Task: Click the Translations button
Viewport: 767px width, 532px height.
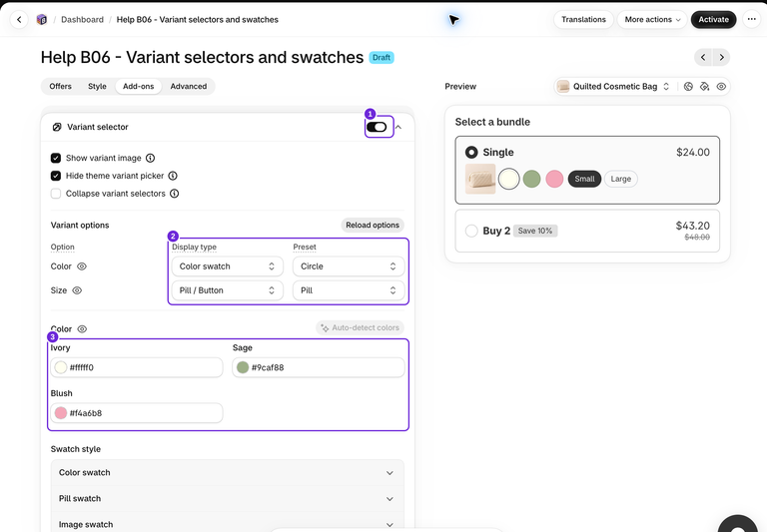Action: point(583,20)
